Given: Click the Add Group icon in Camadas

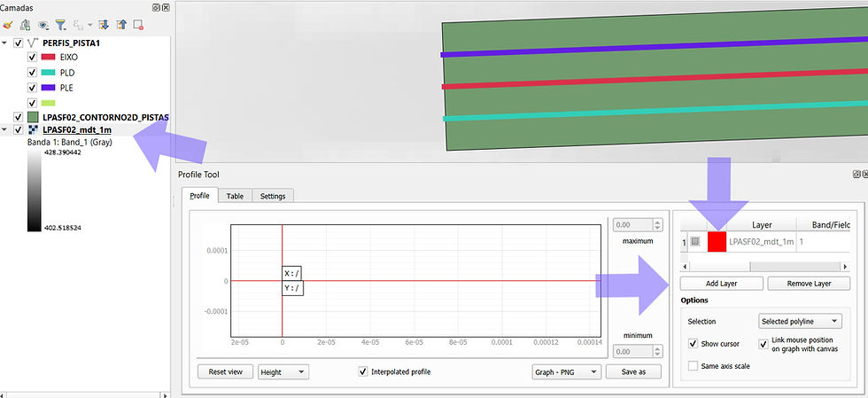Looking at the screenshot, I should 25,25.
